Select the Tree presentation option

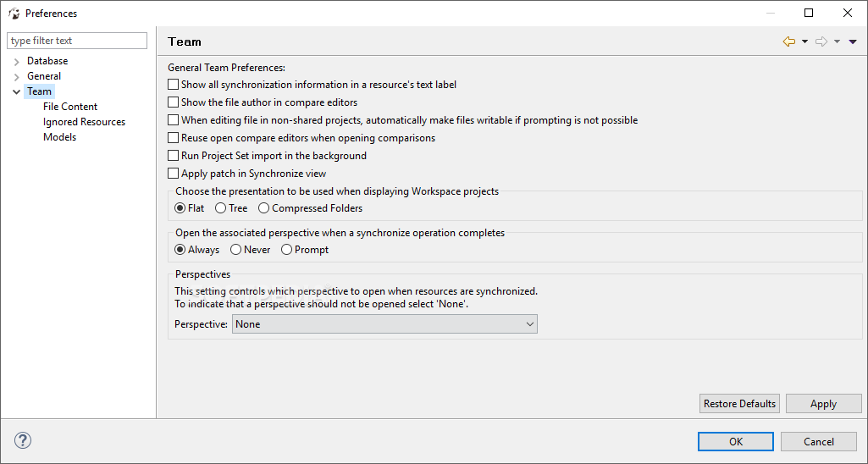(221, 208)
